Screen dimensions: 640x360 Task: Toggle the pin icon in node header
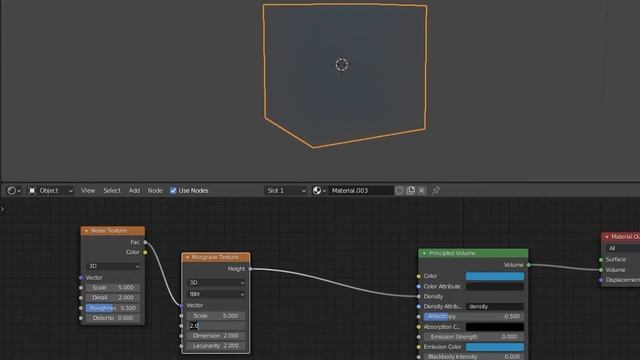click(x=436, y=191)
